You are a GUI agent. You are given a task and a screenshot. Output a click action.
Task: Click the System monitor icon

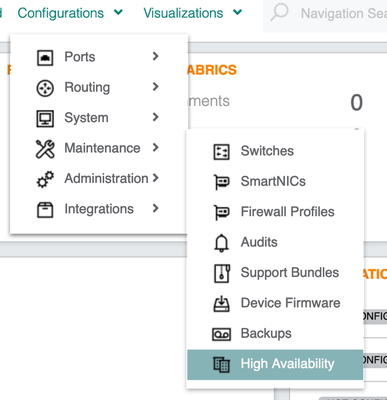click(45, 118)
